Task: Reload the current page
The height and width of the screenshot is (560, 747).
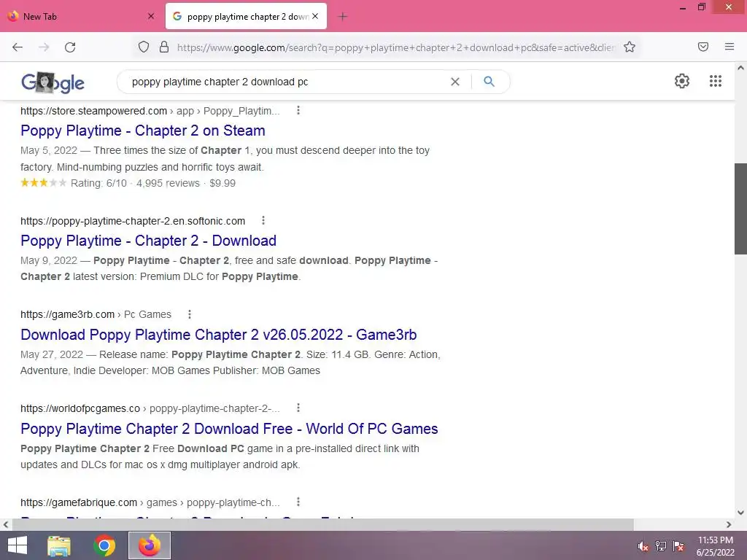Action: click(x=70, y=47)
